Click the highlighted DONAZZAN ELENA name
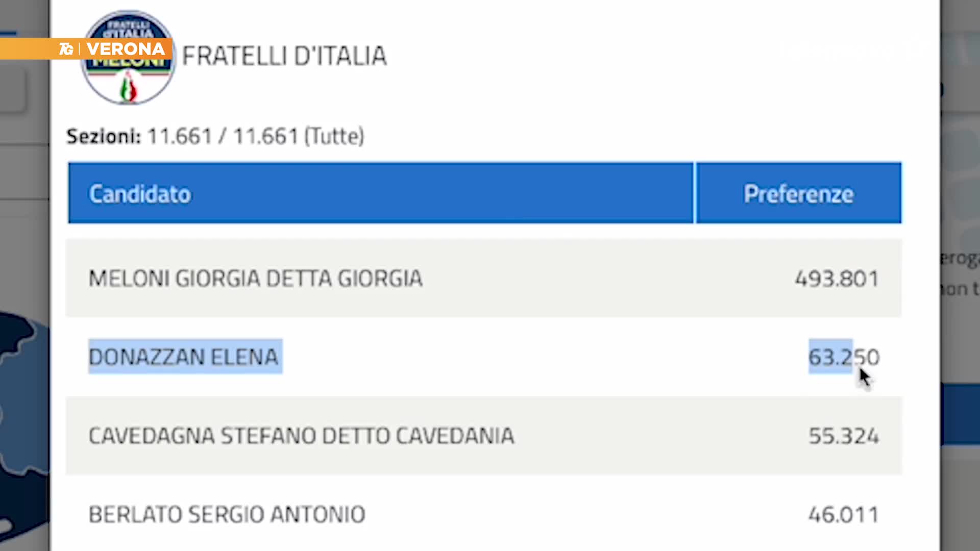Image resolution: width=980 pixels, height=551 pixels. 184,357
